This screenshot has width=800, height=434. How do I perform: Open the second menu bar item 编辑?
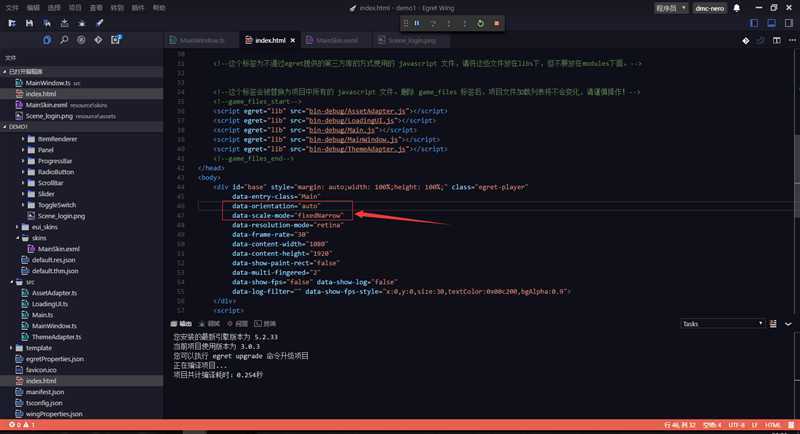click(33, 8)
